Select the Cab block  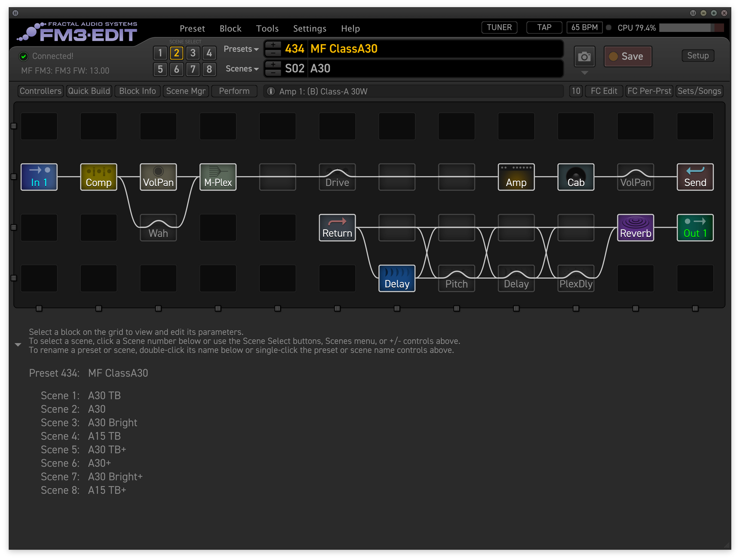(x=576, y=177)
